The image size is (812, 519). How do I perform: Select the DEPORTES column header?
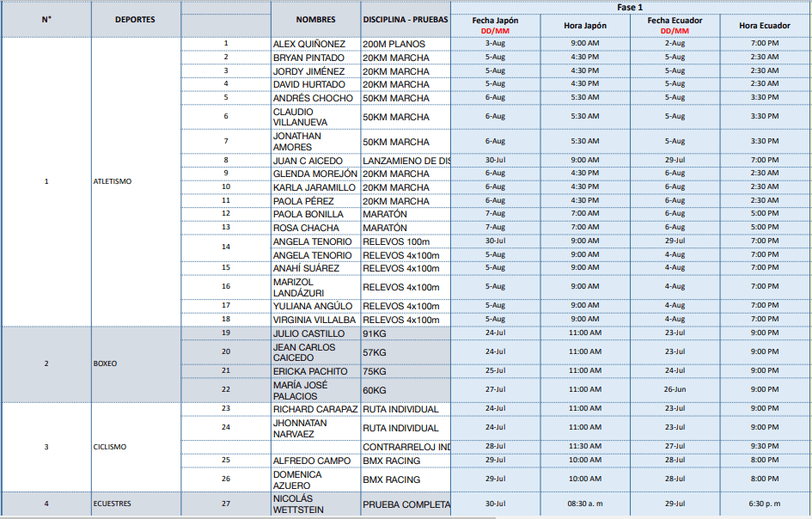pyautogui.click(x=135, y=19)
